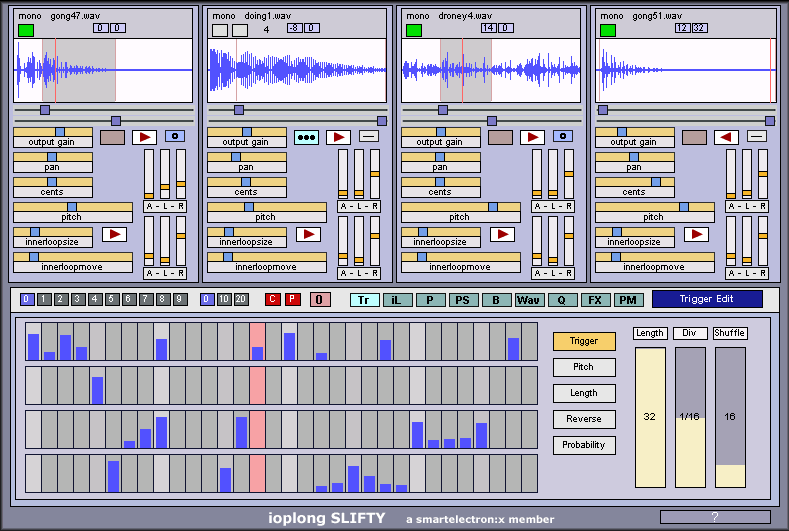Select the Probability edit button

584,445
